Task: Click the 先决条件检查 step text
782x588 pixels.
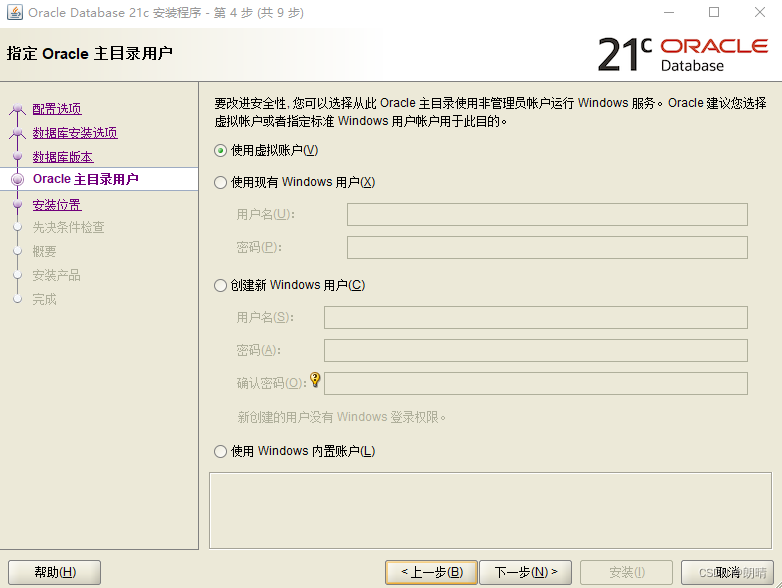Action: [x=68, y=227]
